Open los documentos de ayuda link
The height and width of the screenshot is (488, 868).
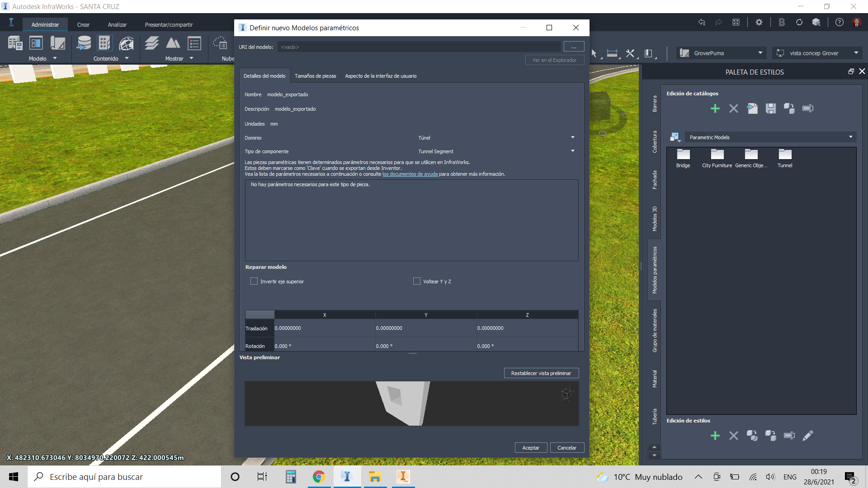point(410,174)
